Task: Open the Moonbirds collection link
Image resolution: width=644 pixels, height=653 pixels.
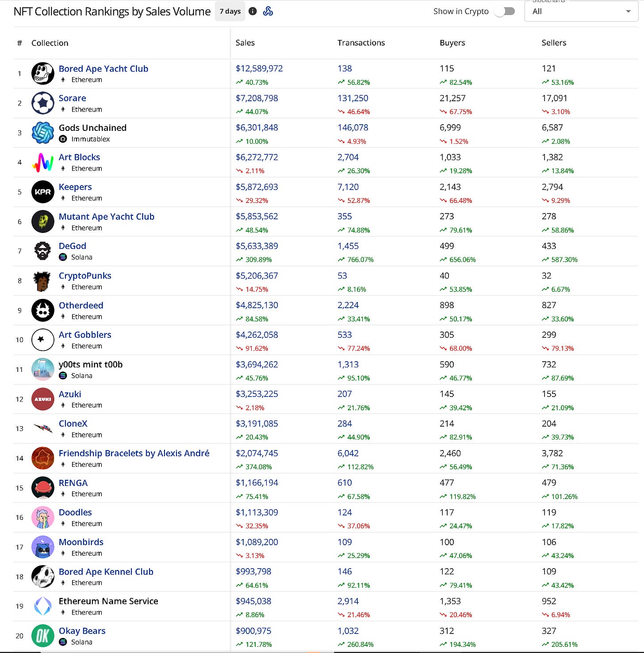Action: tap(81, 542)
